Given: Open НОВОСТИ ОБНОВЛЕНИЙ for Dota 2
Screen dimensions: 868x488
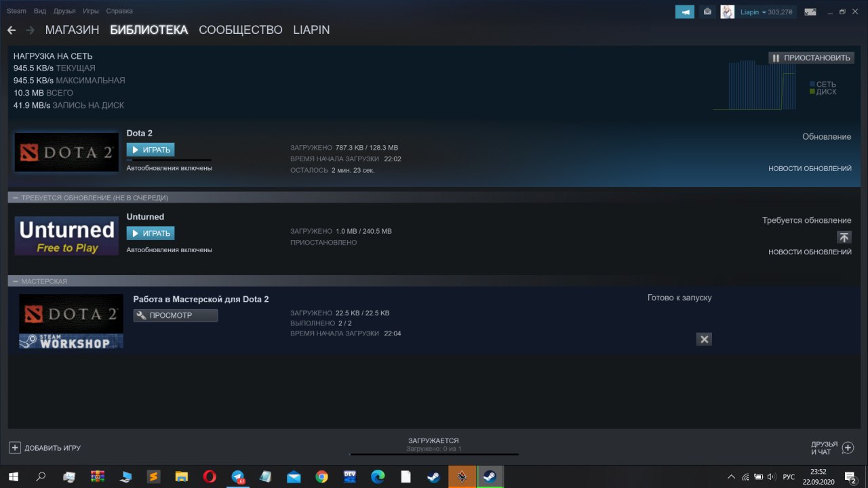Looking at the screenshot, I should click(x=810, y=169).
